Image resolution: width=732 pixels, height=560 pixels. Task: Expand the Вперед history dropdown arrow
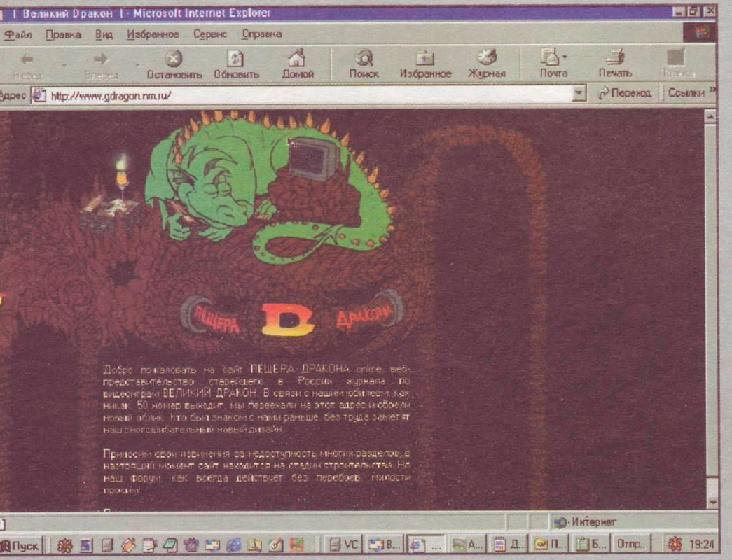[137, 64]
